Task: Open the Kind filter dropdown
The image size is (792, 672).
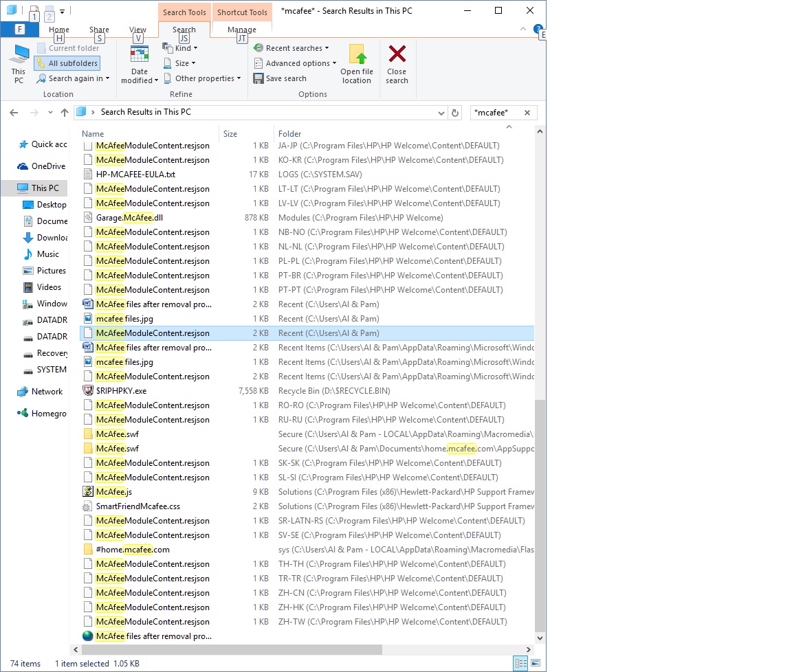Action: click(180, 48)
